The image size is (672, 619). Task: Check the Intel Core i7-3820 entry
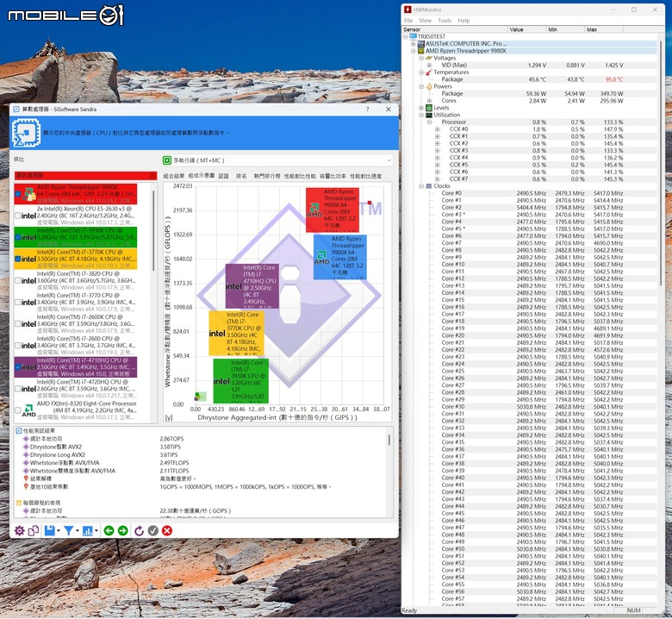click(17, 280)
